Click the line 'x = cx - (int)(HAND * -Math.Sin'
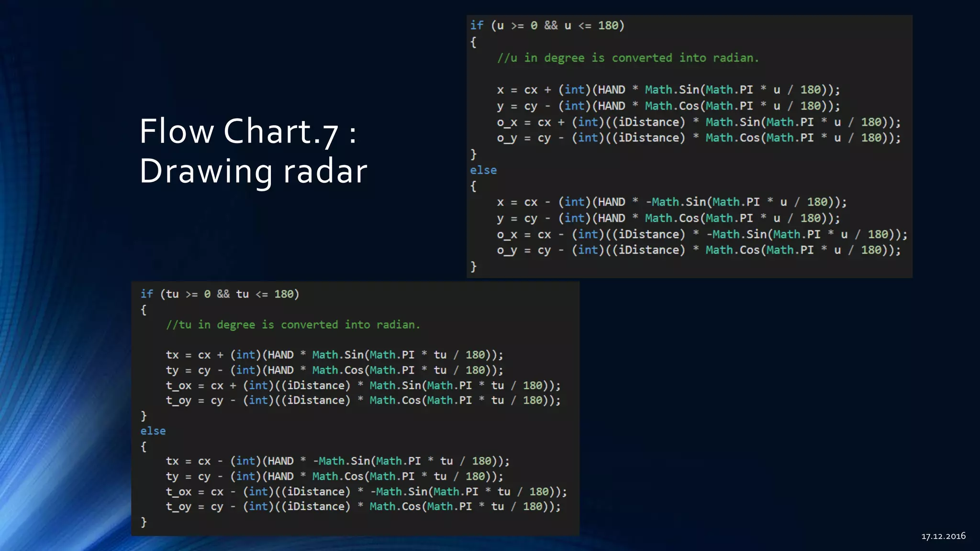980x551 pixels. [671, 202]
